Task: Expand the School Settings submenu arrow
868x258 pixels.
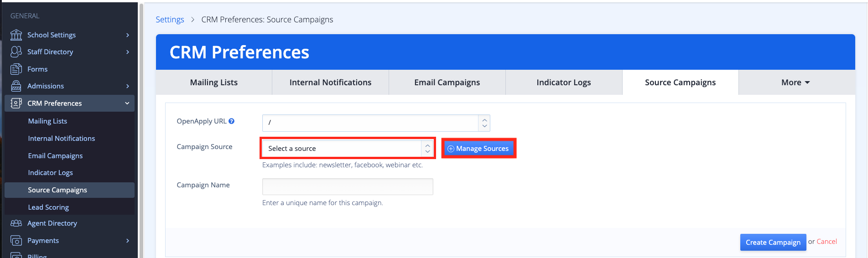Action: (128, 35)
